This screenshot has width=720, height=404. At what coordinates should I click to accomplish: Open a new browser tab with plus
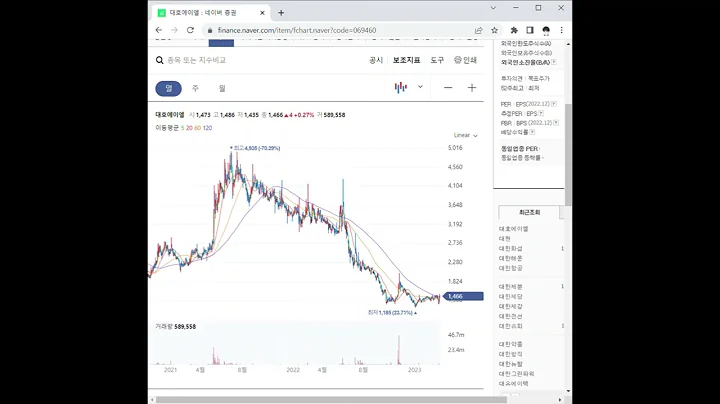click(281, 13)
